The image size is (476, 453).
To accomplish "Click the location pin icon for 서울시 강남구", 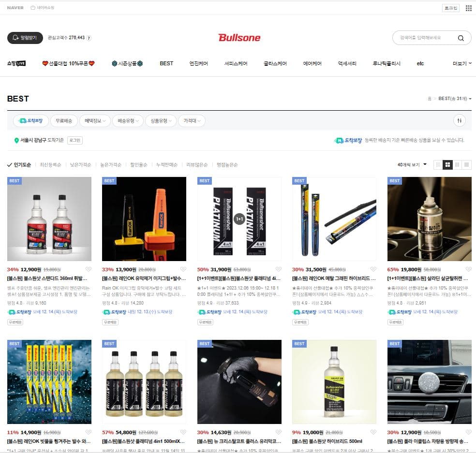I will pos(16,141).
